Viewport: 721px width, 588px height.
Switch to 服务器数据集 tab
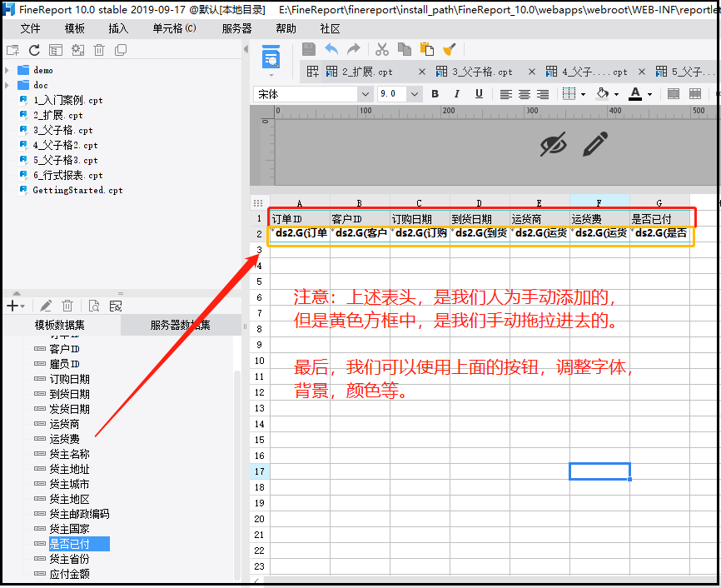pyautogui.click(x=180, y=326)
